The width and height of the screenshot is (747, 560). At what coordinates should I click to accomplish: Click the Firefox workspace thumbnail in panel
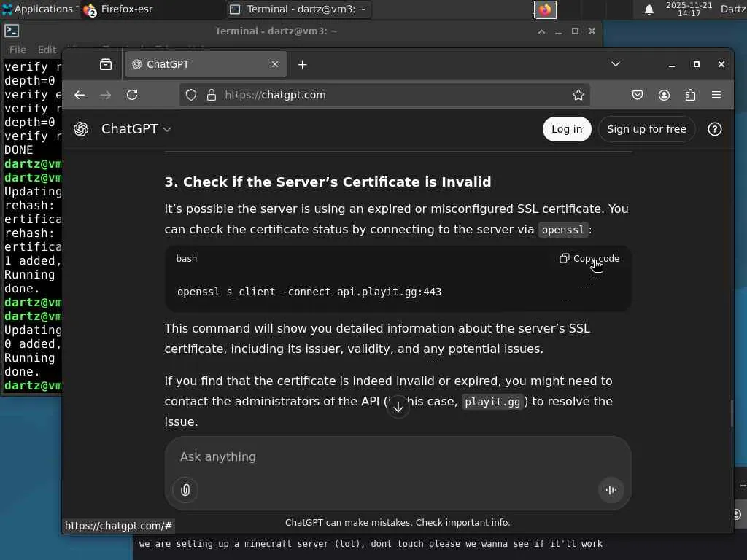[x=544, y=9]
